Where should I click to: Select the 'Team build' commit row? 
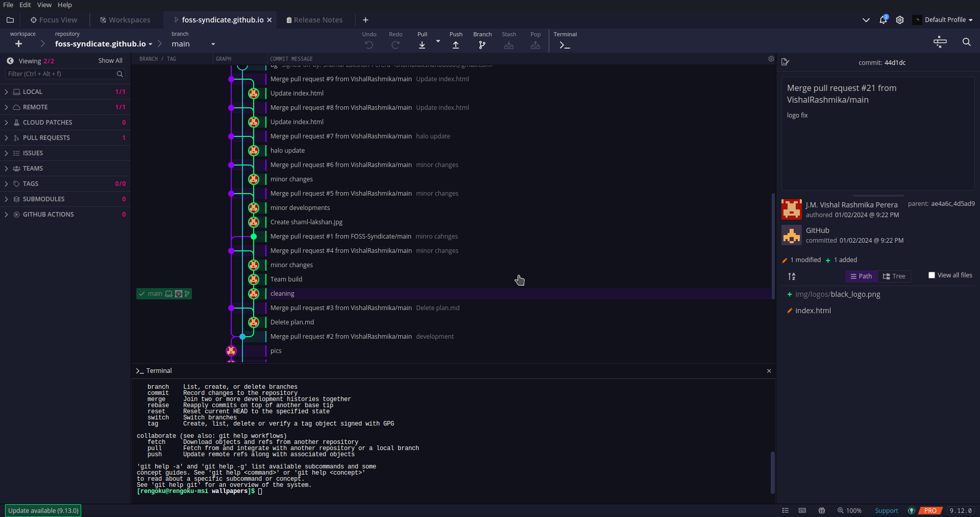[x=519, y=279]
